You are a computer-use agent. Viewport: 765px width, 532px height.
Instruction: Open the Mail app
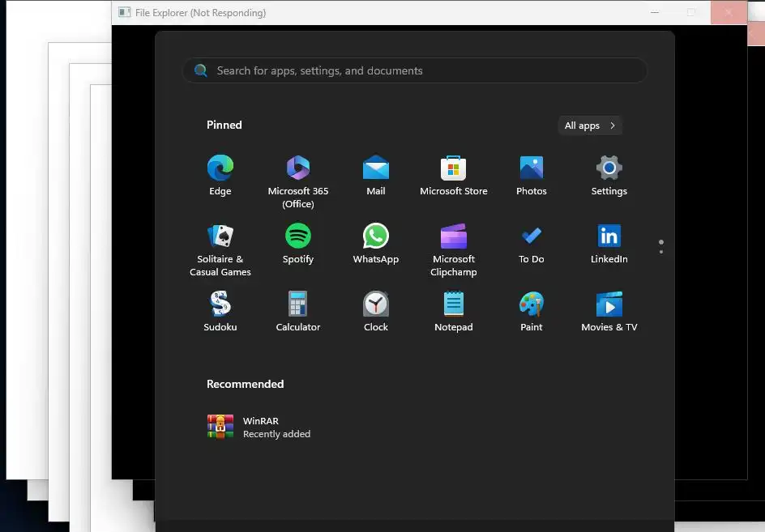(x=376, y=176)
